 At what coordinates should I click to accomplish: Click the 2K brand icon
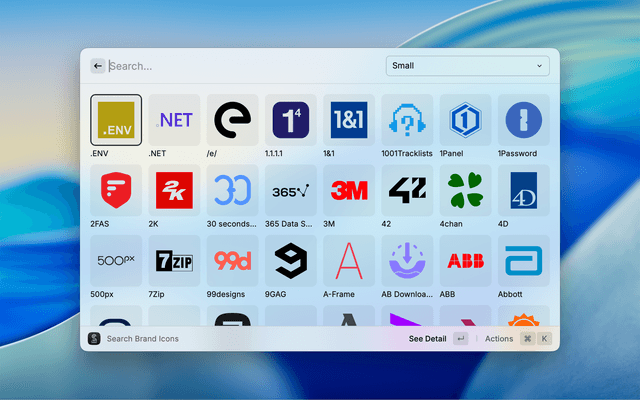click(174, 190)
